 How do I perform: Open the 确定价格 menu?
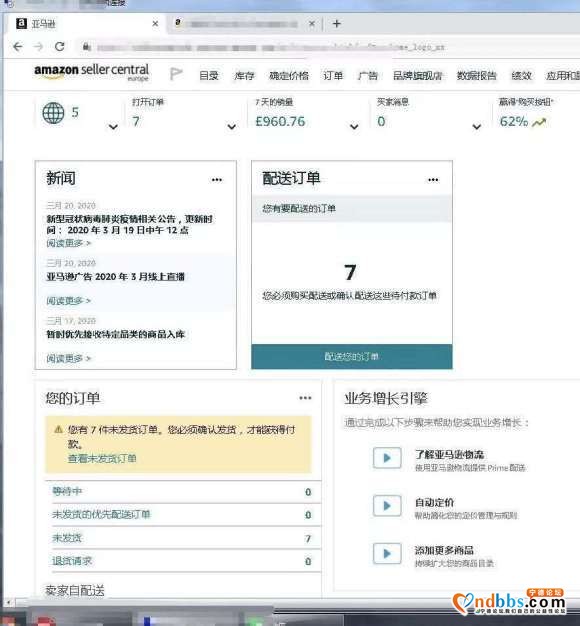[289, 75]
